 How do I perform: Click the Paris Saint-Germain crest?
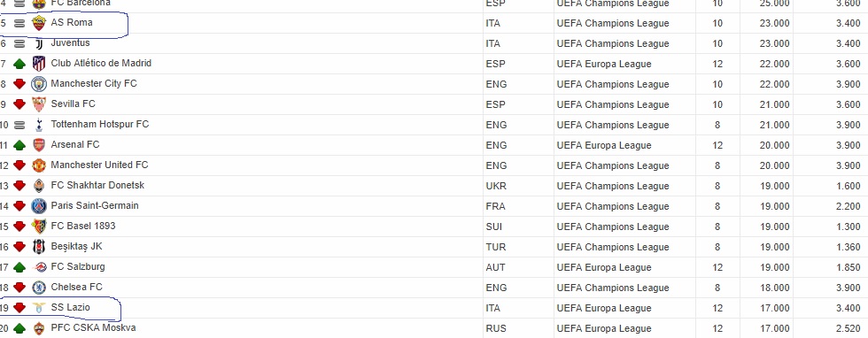[39, 206]
